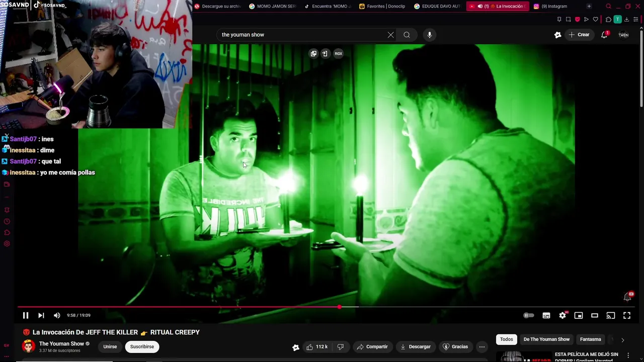
Task: Enable theater mode
Action: [595, 315]
